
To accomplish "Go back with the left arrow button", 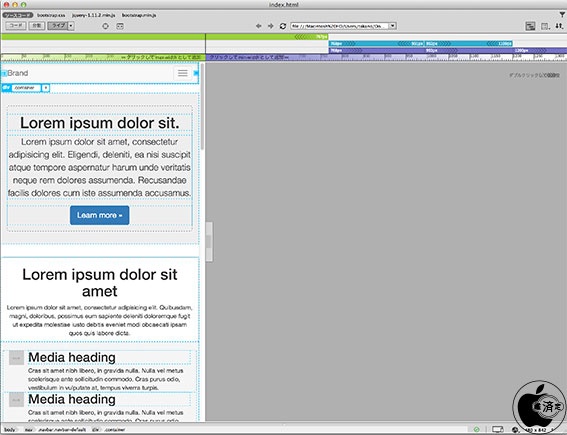I will [x=258, y=26].
